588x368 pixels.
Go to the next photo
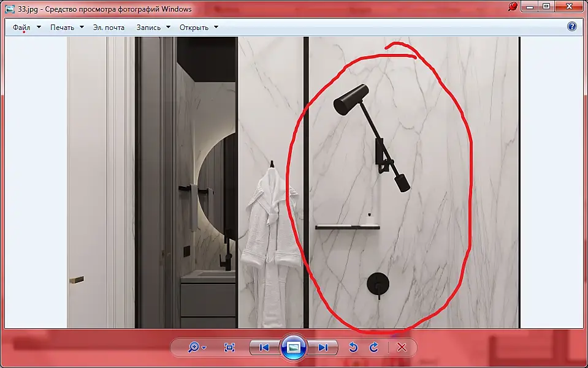323,347
